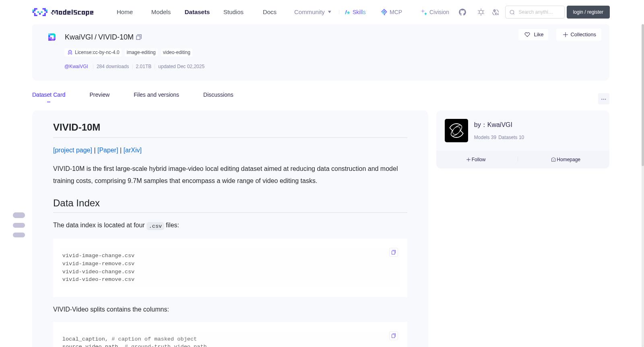Open the KwaiVGI Homepage link
This screenshot has width=644, height=347.
click(566, 160)
